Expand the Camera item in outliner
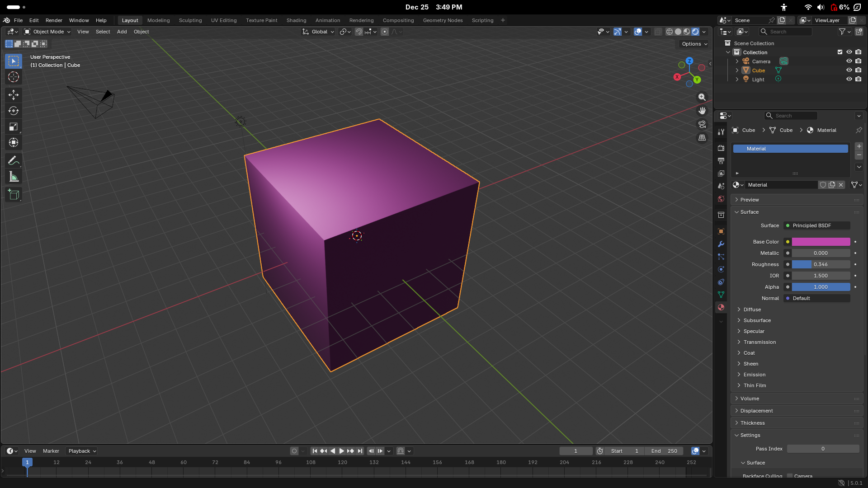Viewport: 868px width, 488px height. point(737,61)
